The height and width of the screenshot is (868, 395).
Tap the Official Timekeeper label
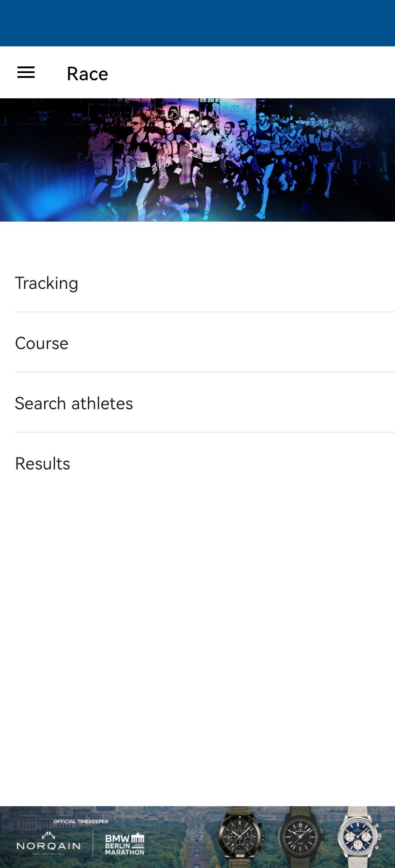(x=81, y=822)
